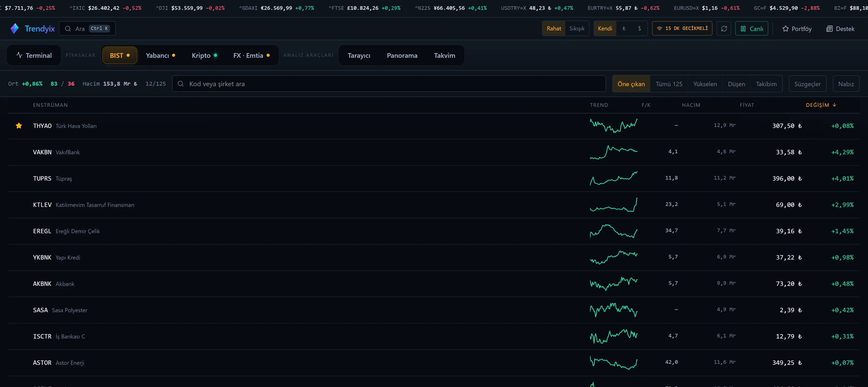This screenshot has height=387, width=868.
Task: Show Öne çıkan featured list
Action: 631,84
